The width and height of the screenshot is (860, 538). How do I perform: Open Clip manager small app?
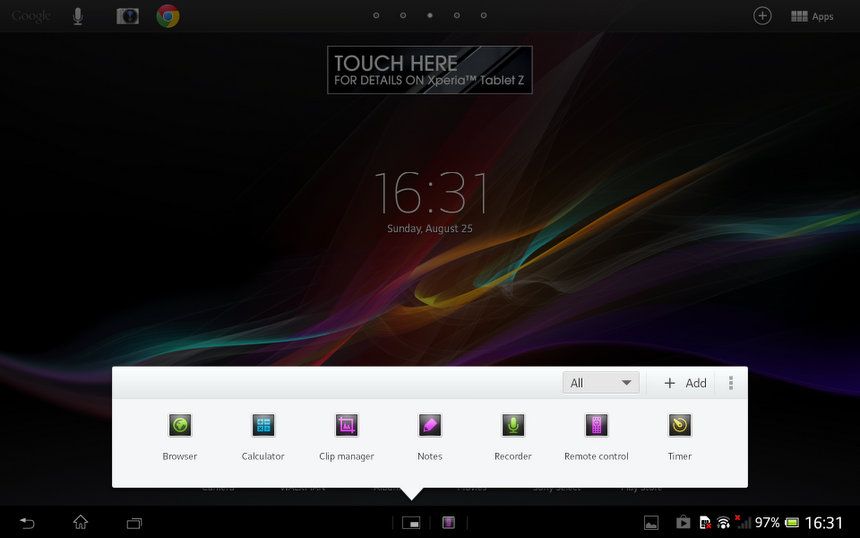(x=346, y=426)
